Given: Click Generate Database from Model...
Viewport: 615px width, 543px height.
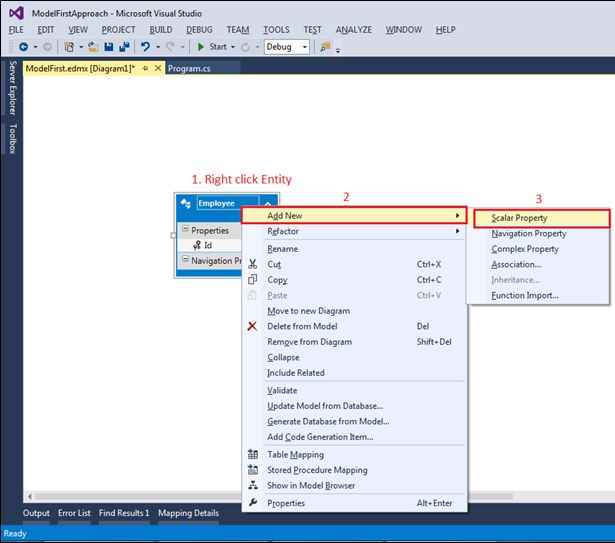Looking at the screenshot, I should point(355,421).
